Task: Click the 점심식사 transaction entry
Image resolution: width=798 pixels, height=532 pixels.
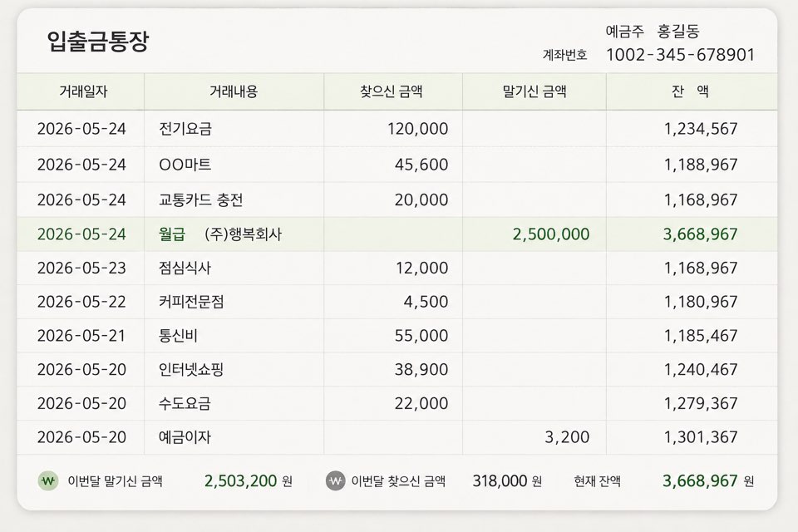Action: point(397,268)
